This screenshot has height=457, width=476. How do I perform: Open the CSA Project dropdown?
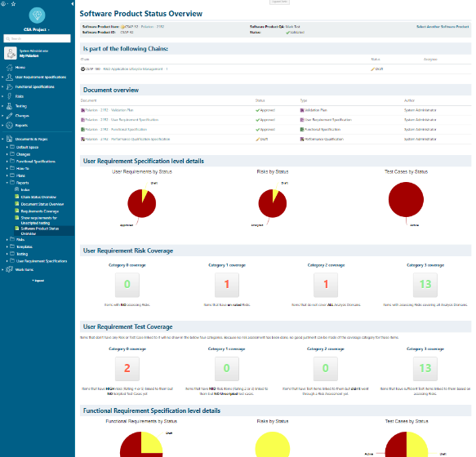37,29
